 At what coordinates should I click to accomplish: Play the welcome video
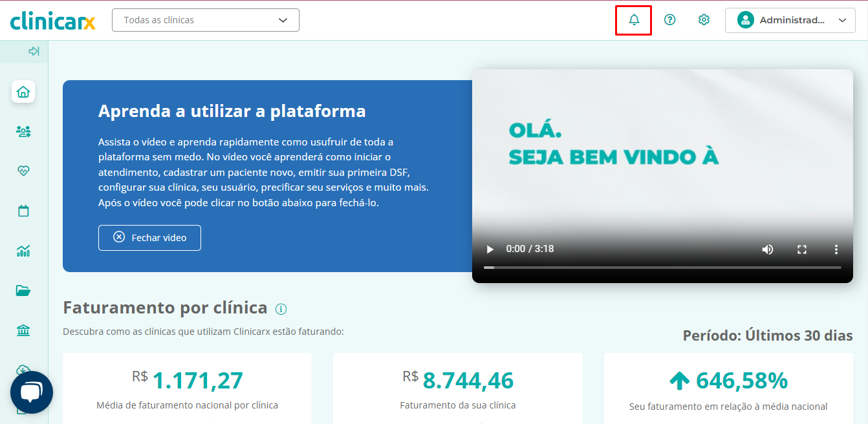pyautogui.click(x=490, y=249)
